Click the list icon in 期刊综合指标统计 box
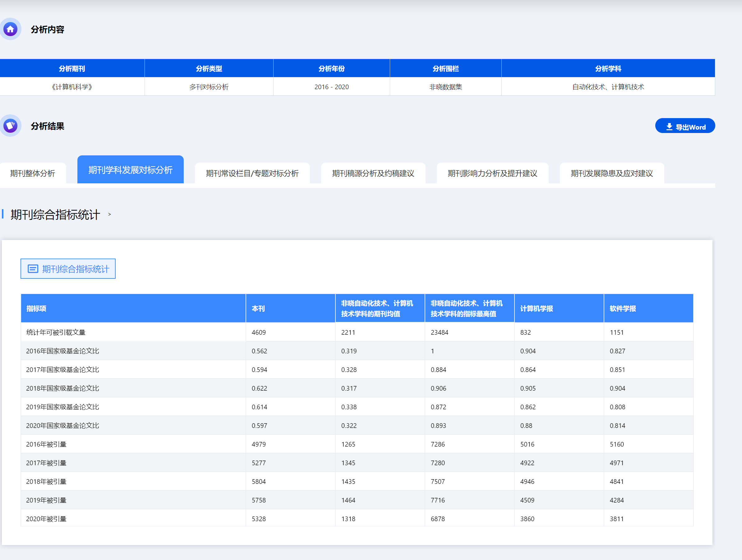 [33, 269]
